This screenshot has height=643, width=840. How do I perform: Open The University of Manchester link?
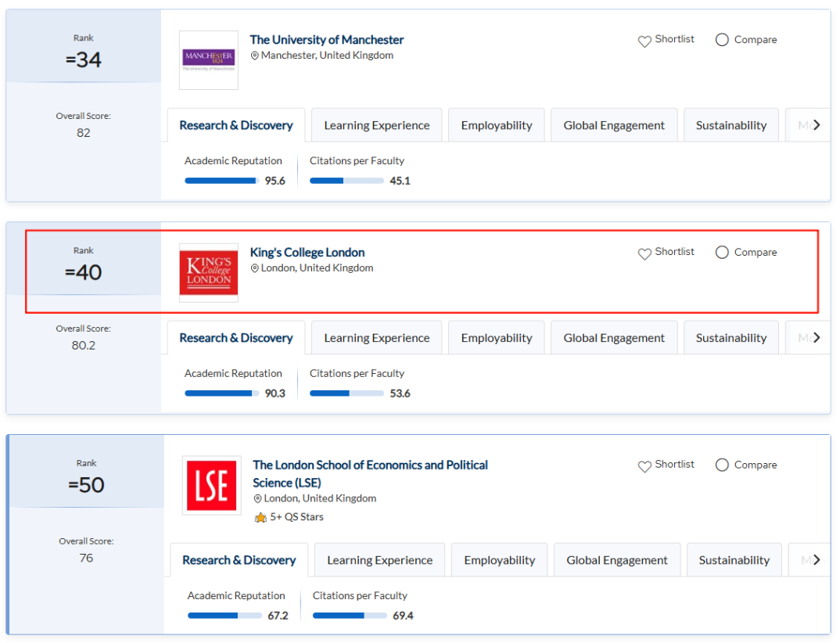(x=327, y=40)
